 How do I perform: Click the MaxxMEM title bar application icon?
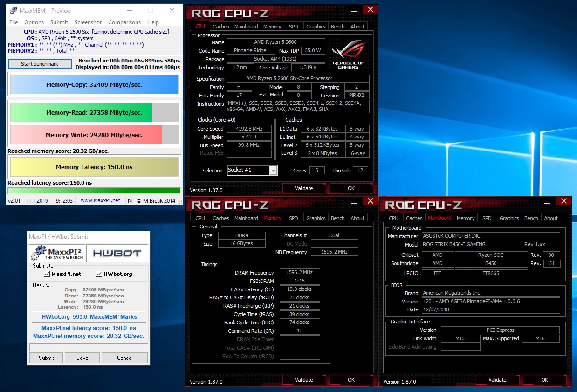tap(13, 10)
